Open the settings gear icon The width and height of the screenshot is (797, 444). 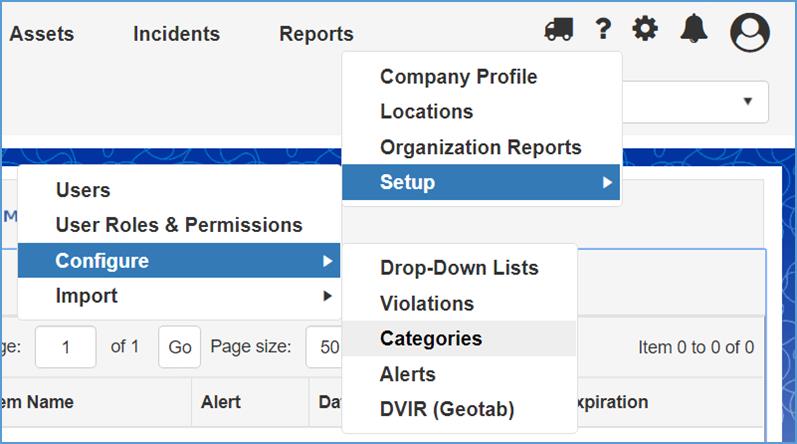646,30
